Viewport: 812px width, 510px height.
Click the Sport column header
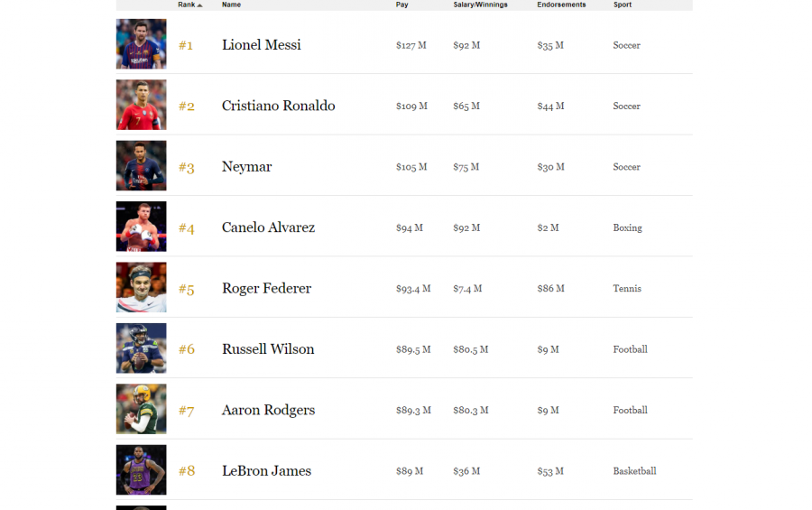623,5
